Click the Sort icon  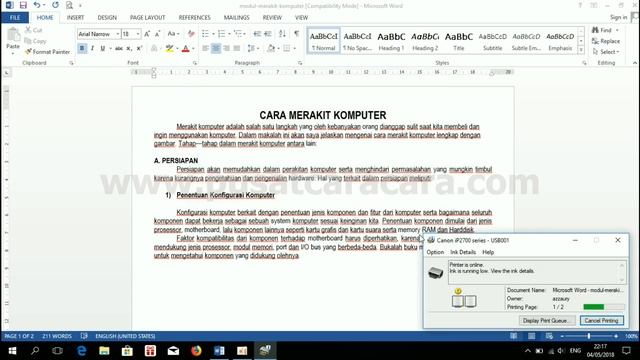(282, 33)
